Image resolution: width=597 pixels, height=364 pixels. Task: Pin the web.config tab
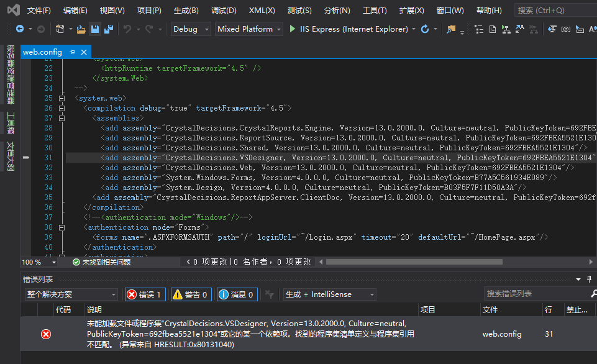72,52
